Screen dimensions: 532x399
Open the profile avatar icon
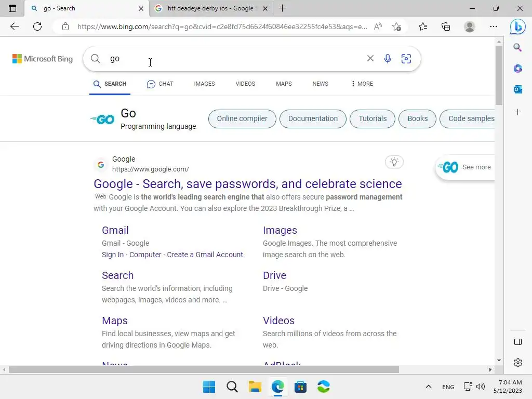470,26
